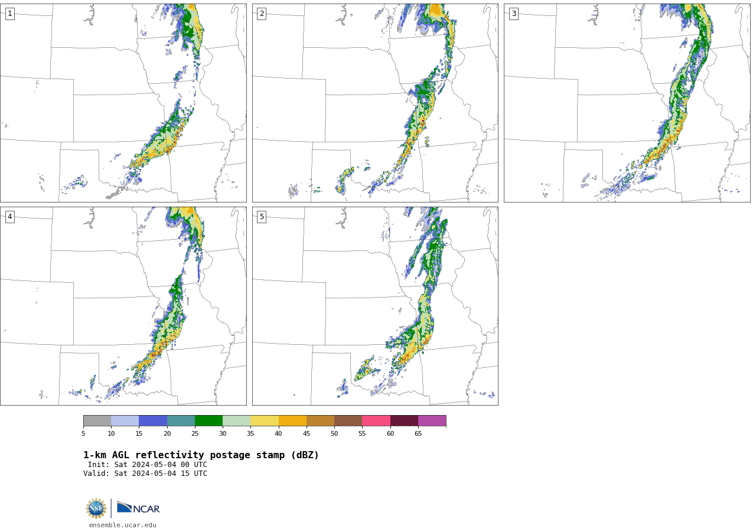The height and width of the screenshot is (532, 756).
Task: Open ensemble member 3 reflectivity map
Action: pos(627,103)
